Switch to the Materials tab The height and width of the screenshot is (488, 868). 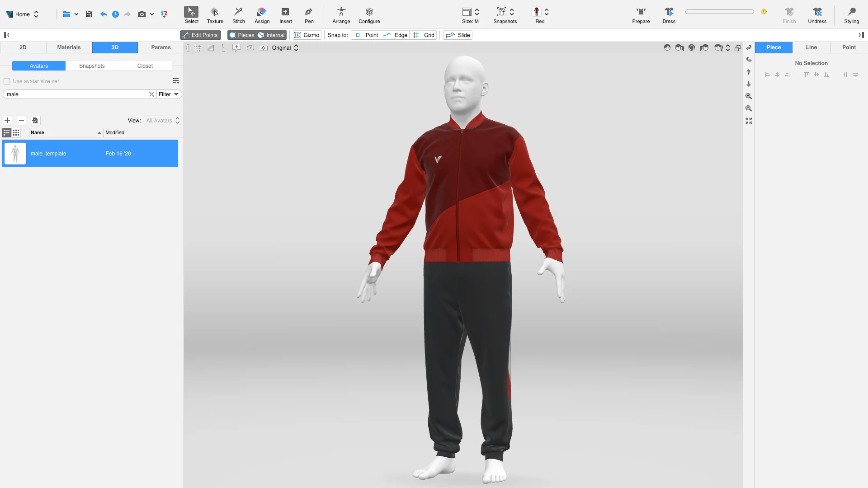coord(69,47)
